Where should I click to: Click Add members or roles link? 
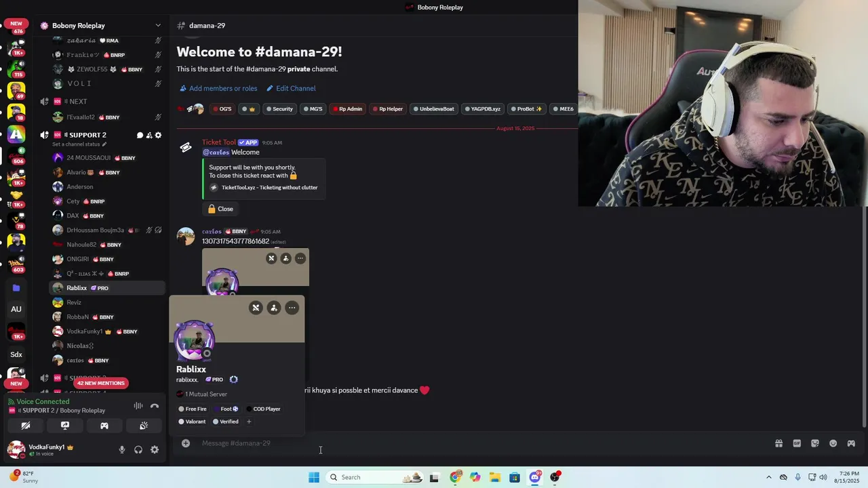[218, 88]
